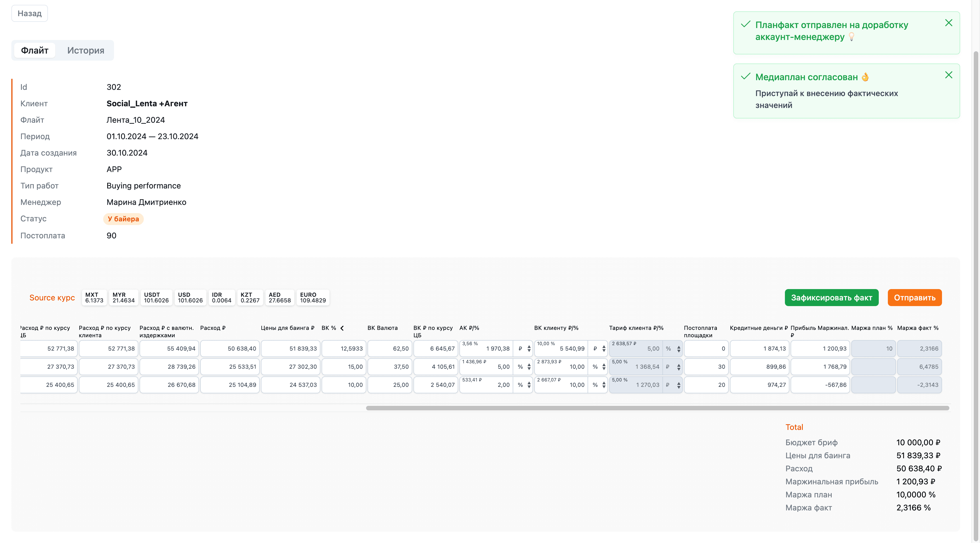Open ВК клиенту unit dropdown with 2 667,07 ₽ hint

[598, 385]
